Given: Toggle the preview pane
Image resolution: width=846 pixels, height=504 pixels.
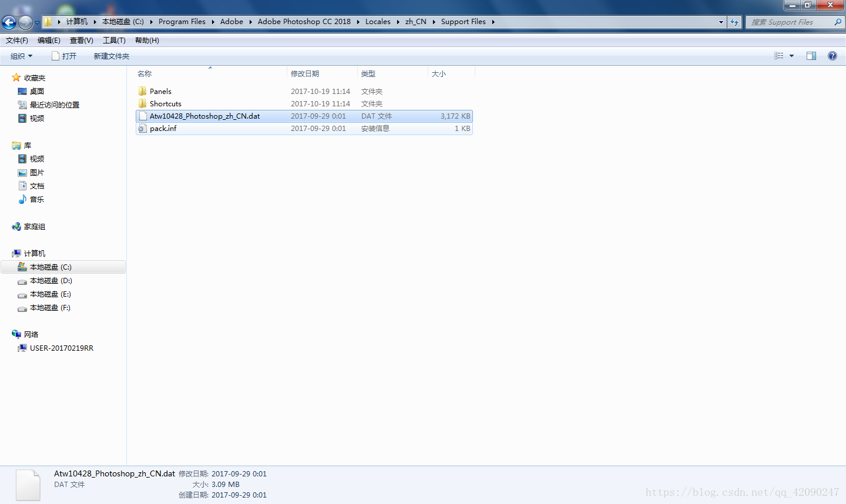Looking at the screenshot, I should click(x=811, y=56).
